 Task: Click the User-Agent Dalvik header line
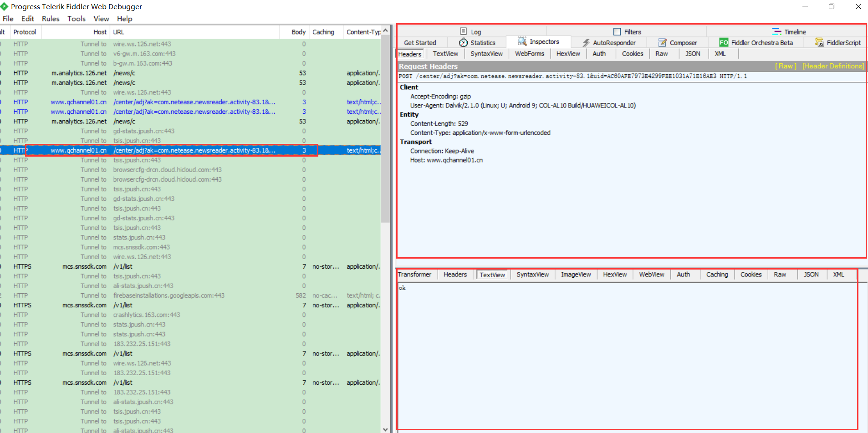point(523,106)
